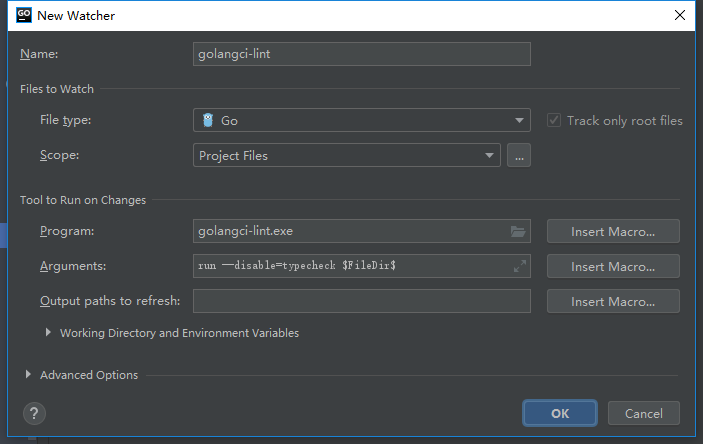Confirm dialog with OK button

point(560,413)
